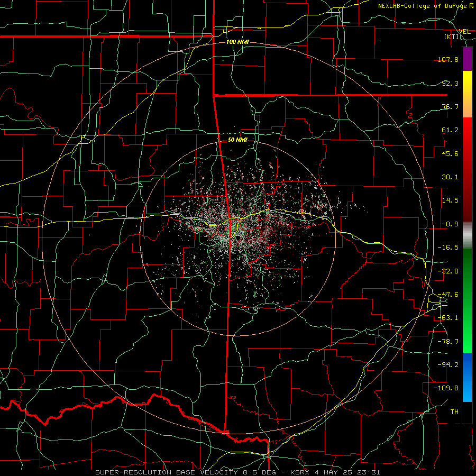Click the 100 NMI range ring label
Screen dimensions: 476x476
point(237,42)
